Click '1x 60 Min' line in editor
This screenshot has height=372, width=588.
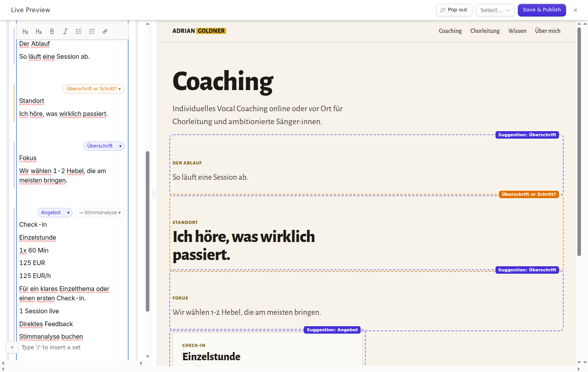[34, 251]
